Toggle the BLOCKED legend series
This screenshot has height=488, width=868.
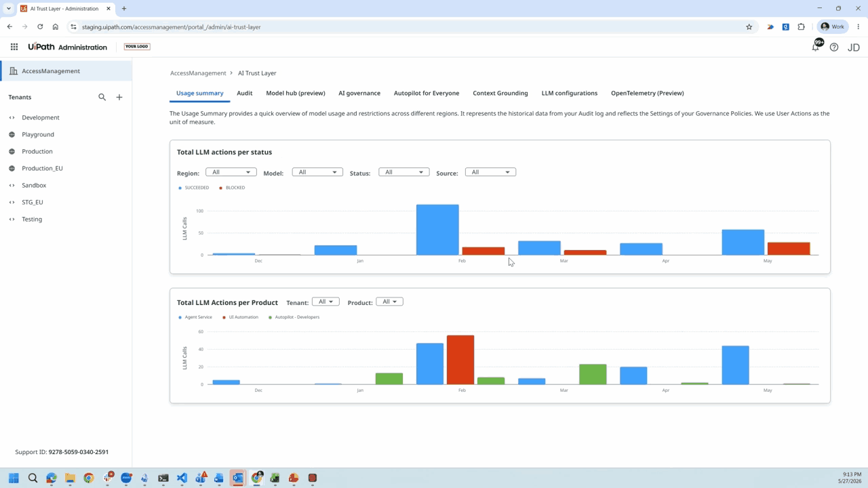click(232, 188)
